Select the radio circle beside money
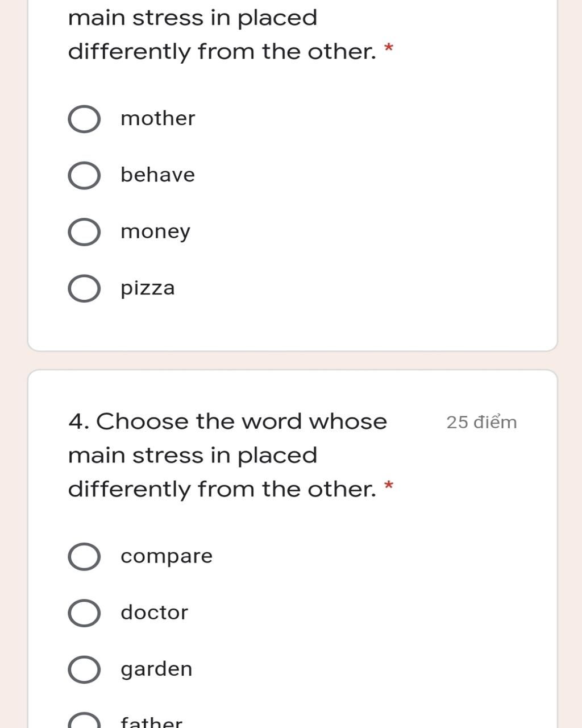This screenshot has height=728, width=582. 84,232
